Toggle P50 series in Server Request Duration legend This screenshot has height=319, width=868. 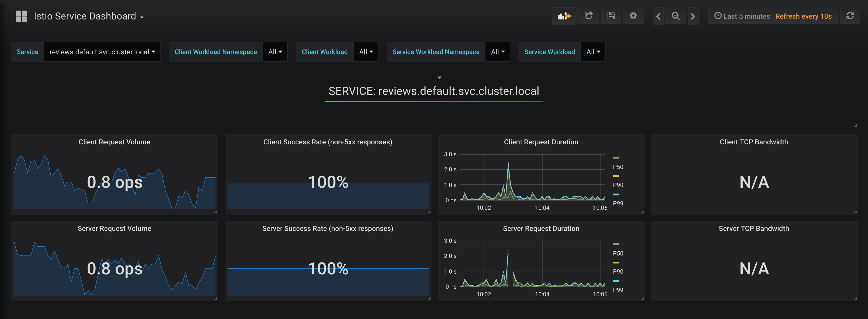(618, 253)
